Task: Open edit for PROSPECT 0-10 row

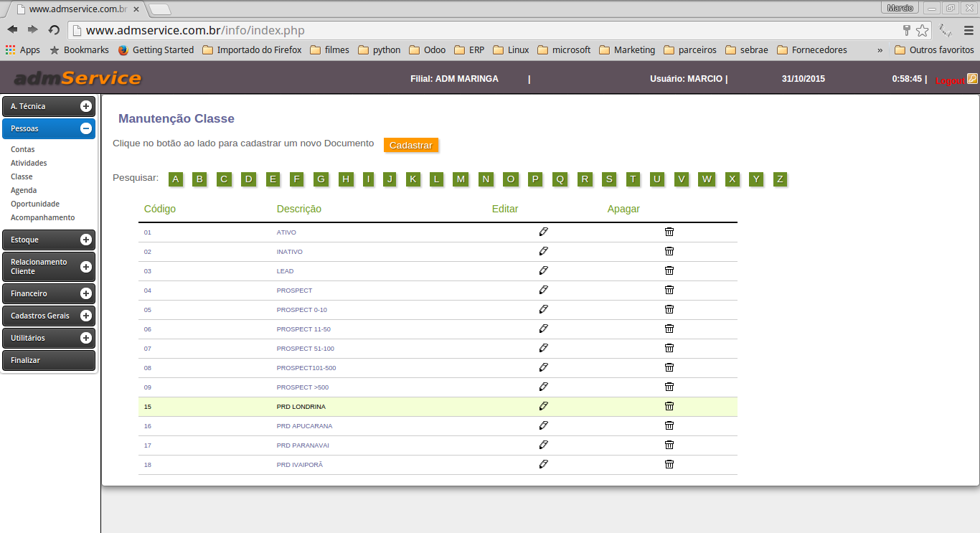Action: 543,309
